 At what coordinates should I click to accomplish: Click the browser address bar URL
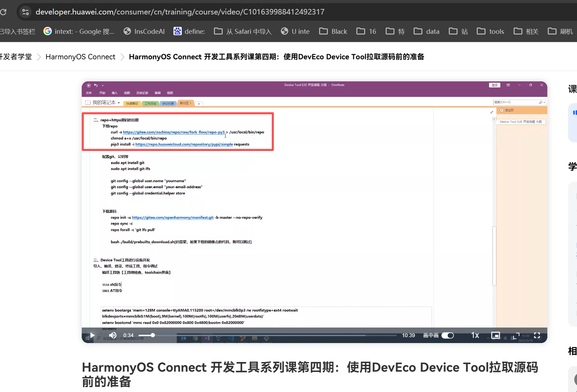[180, 12]
